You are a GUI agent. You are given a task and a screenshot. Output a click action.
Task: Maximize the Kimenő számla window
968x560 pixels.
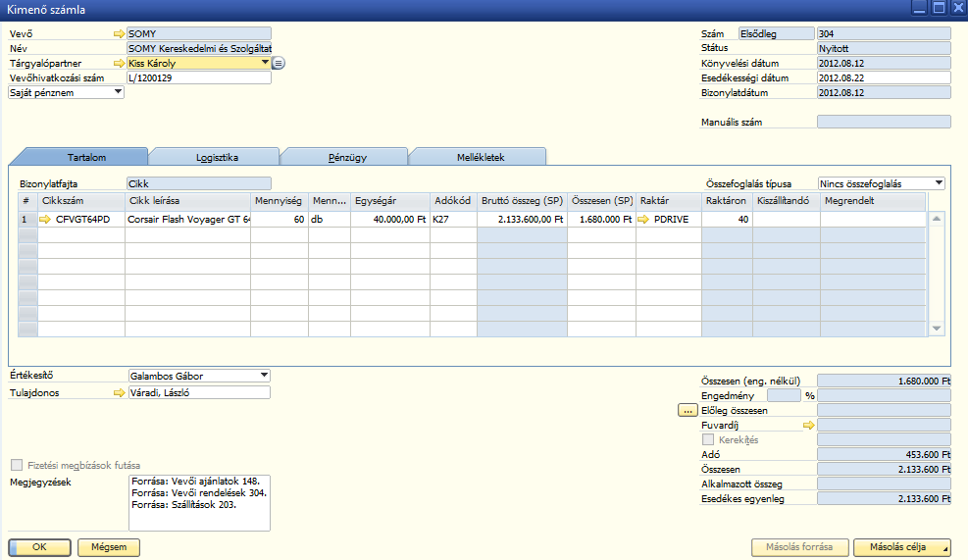coord(939,8)
